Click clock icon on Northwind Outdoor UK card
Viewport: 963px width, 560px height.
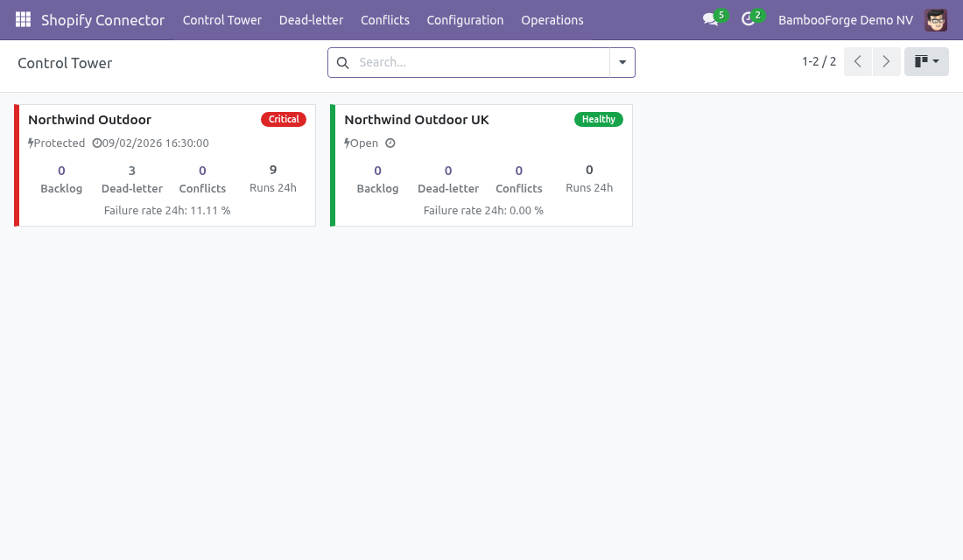click(390, 143)
